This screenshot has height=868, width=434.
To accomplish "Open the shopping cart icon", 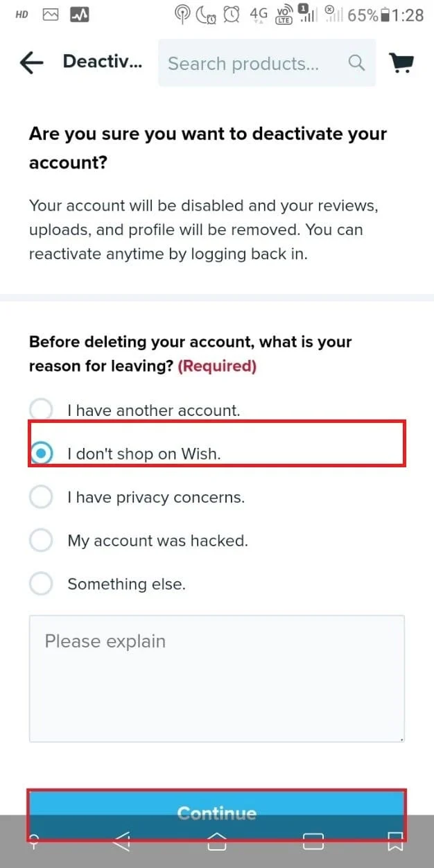I will (401, 62).
